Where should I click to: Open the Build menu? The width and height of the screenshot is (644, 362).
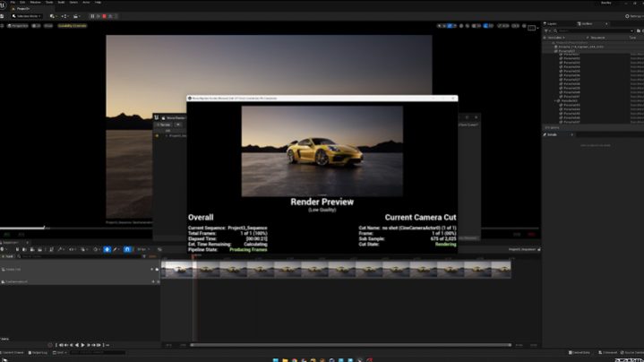coord(61,3)
